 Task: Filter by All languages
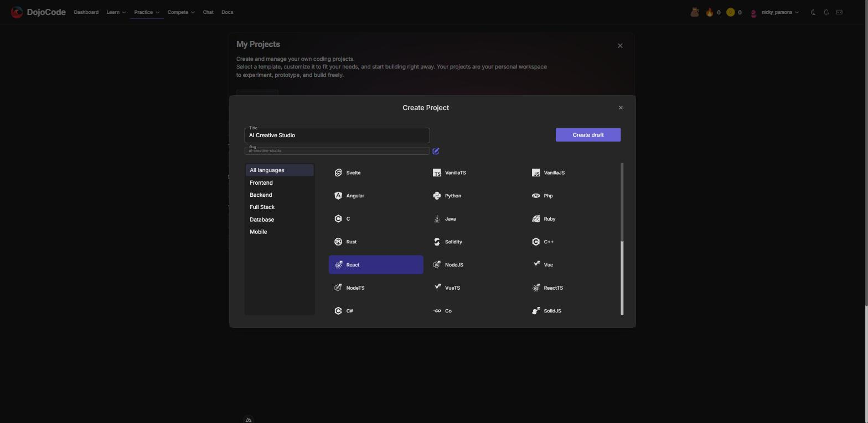click(x=280, y=170)
